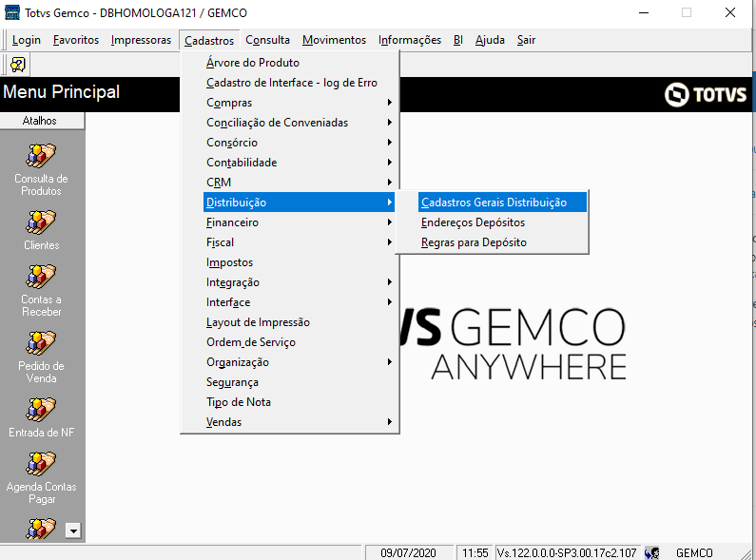Choose Cadastros Gerais Distribuição
The height and width of the screenshot is (560, 756).
(x=502, y=203)
